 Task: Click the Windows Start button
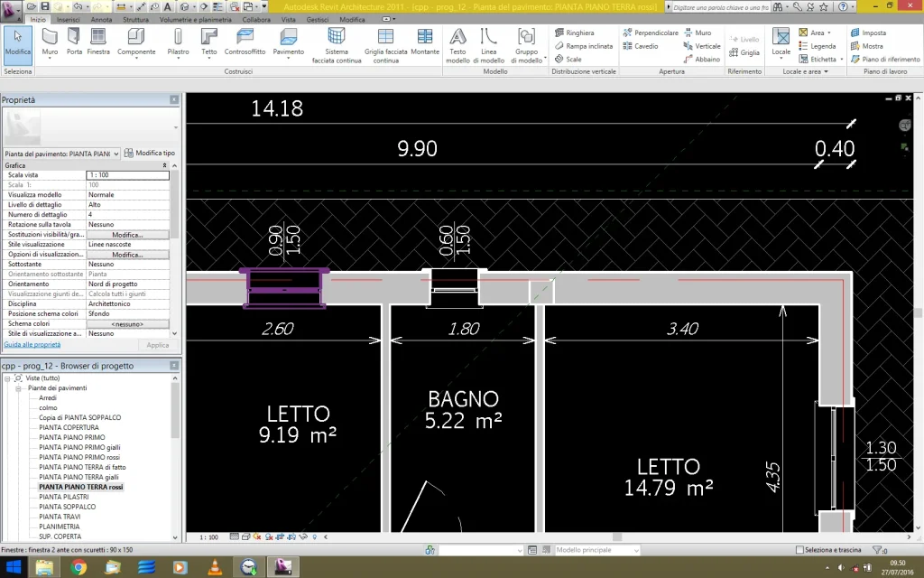click(13, 567)
